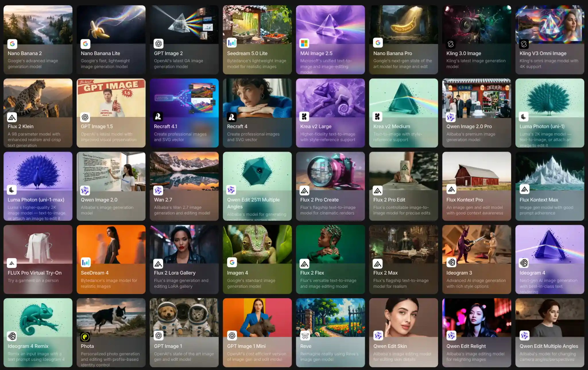
Task: Open the Nano Banana 2 forest thumbnail
Action: 38,24
